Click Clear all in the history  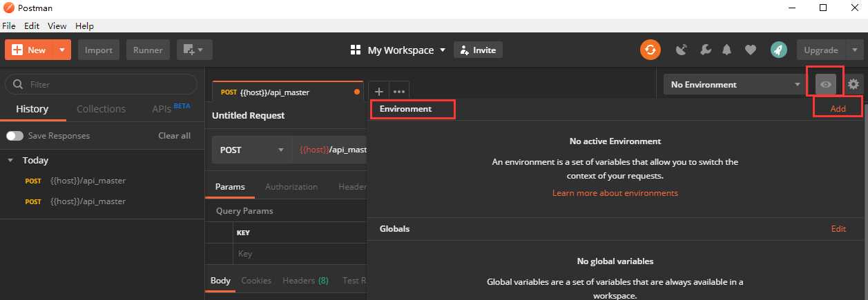pos(174,136)
